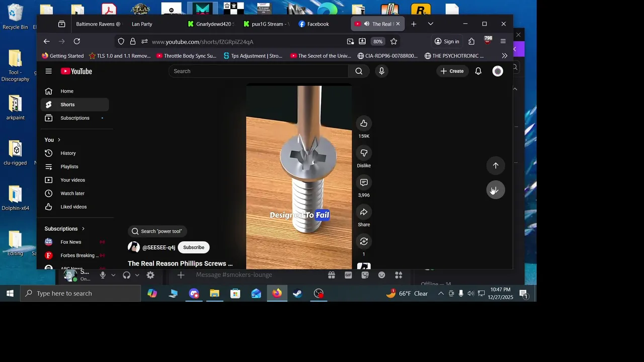Screen dimensions: 644x362
Task: Open the comments with 3,996 count
Action: point(364,183)
